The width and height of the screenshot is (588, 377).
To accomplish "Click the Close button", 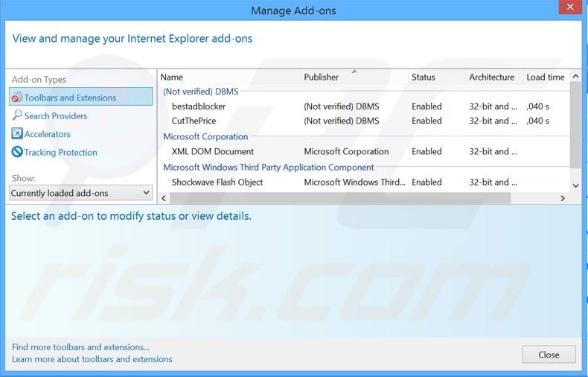I will pos(549,355).
